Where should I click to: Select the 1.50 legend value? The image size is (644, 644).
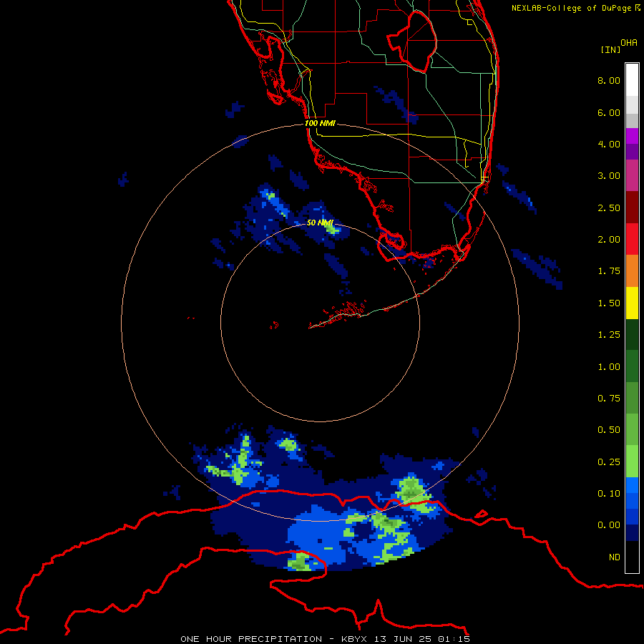pyautogui.click(x=609, y=303)
